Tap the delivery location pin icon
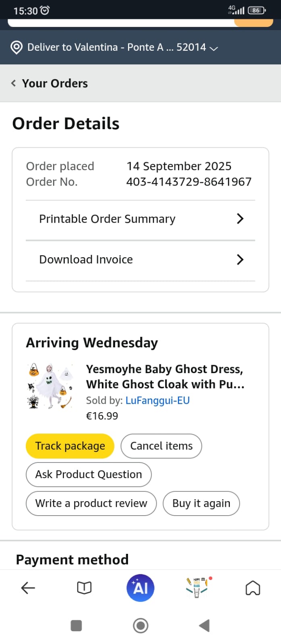 (16, 47)
